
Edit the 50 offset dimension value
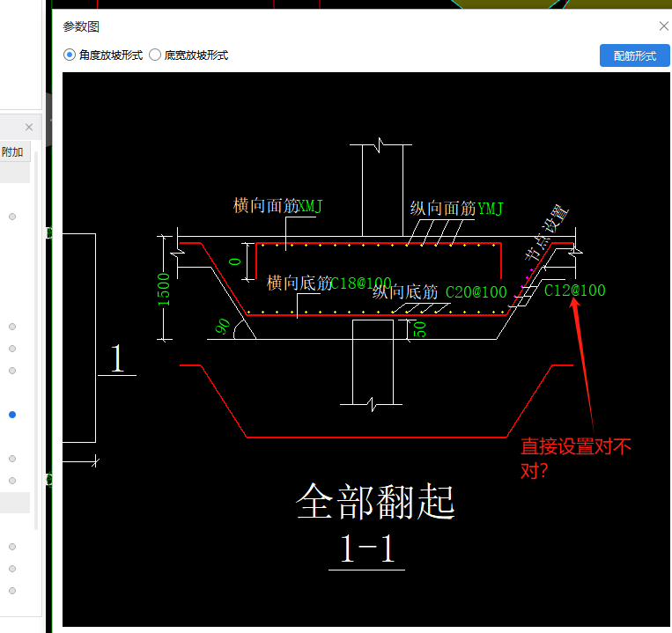click(419, 329)
